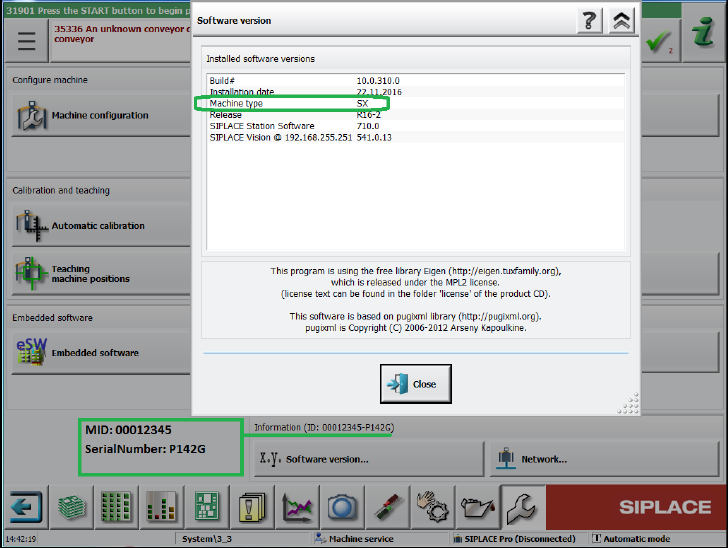This screenshot has width=728, height=548.
Task: Click Information ID 00012345-P142G label
Action: click(324, 427)
